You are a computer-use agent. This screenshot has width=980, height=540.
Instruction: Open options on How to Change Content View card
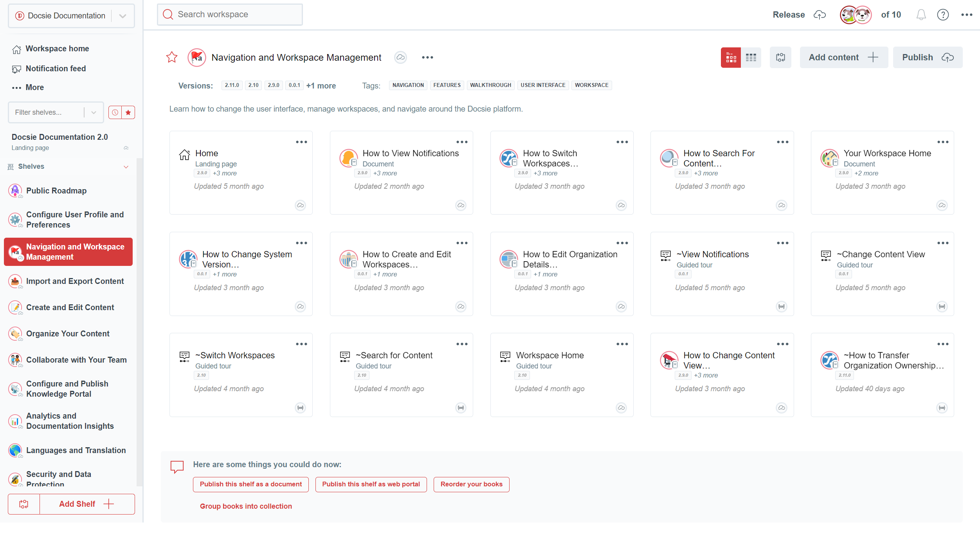782,344
